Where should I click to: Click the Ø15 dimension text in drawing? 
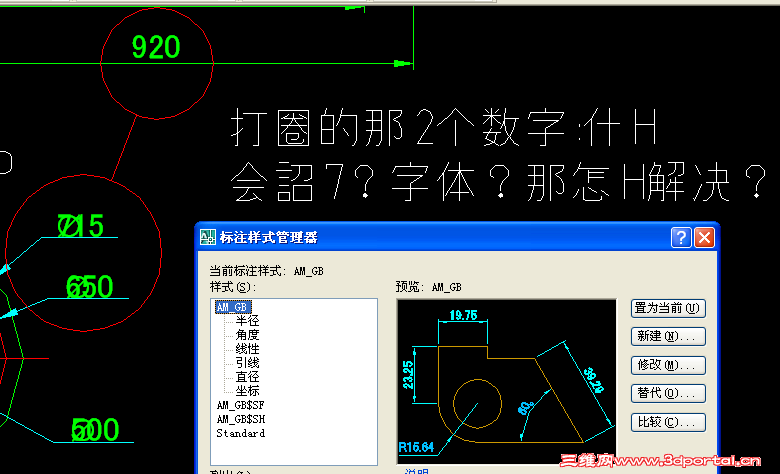point(81,226)
